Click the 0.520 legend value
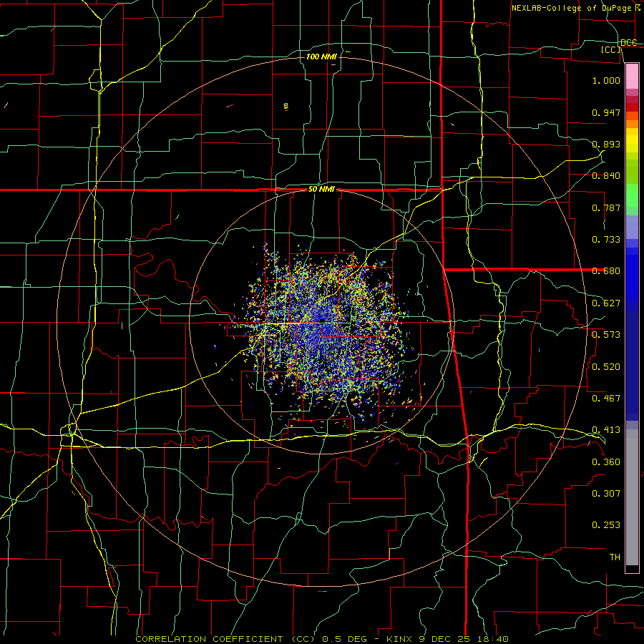Image resolution: width=644 pixels, height=644 pixels. pos(606,367)
